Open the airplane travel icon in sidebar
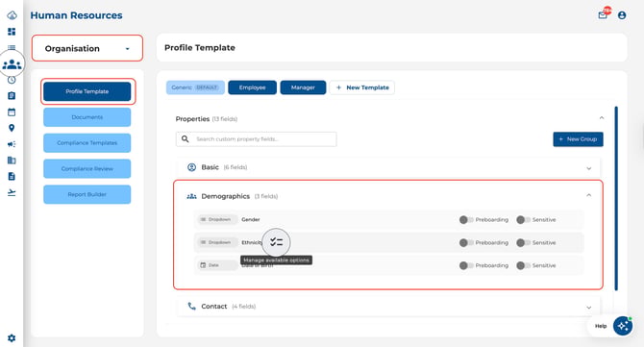Screen dimensions: 644x347 (x=12, y=192)
